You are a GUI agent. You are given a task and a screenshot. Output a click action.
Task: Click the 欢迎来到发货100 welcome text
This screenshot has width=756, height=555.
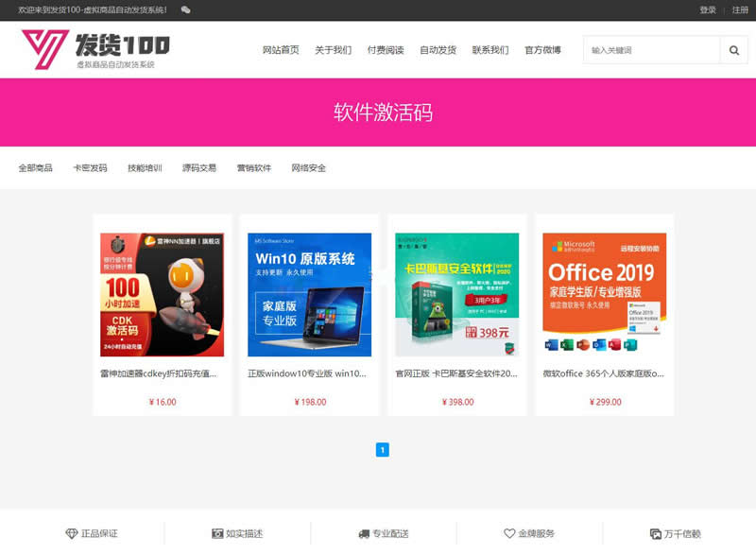point(92,9)
